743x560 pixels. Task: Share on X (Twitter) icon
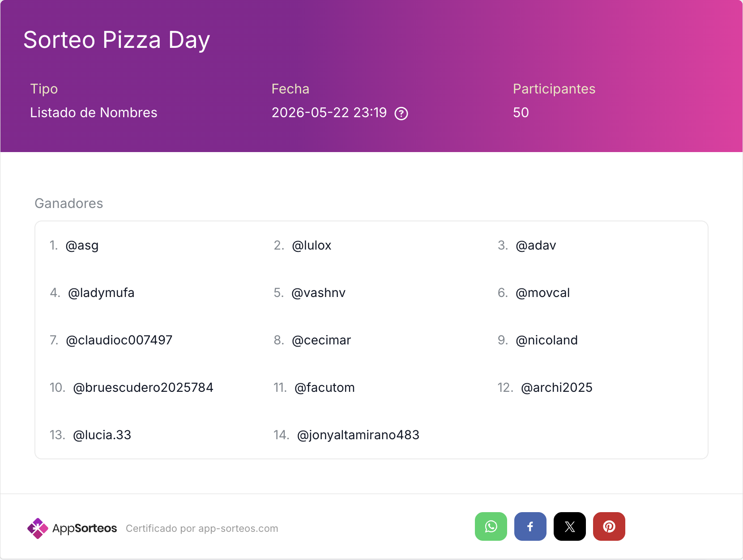coord(570,526)
